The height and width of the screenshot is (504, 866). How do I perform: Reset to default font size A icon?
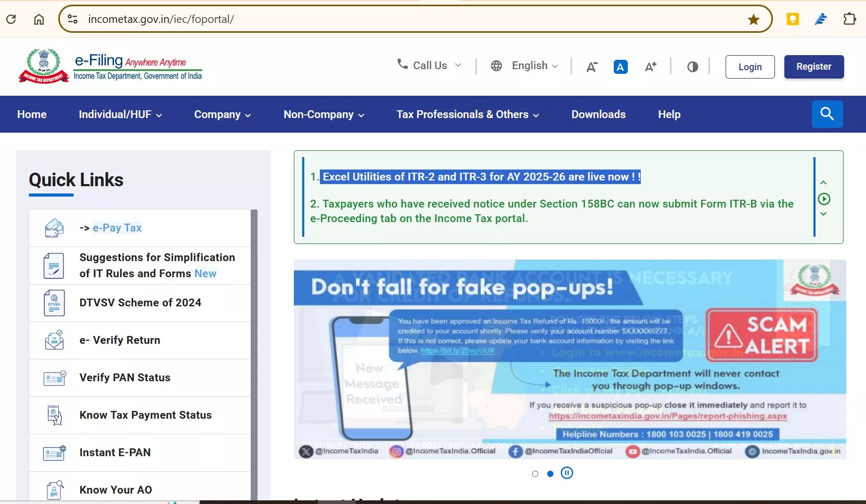pyautogui.click(x=621, y=67)
